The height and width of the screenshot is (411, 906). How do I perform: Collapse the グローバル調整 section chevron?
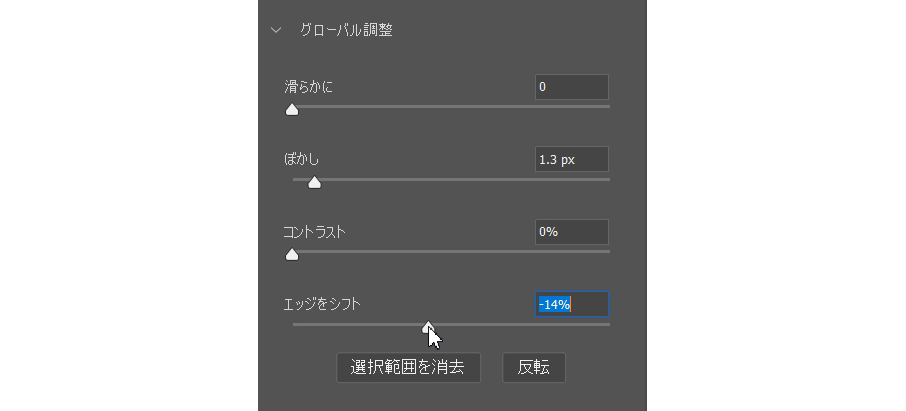point(276,30)
